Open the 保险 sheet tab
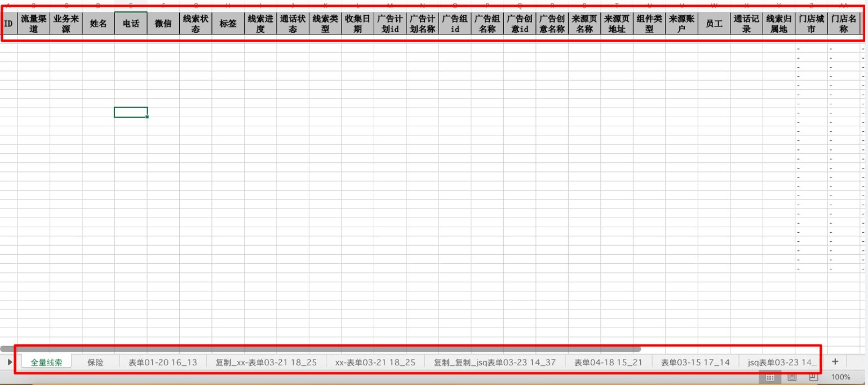This screenshot has height=385, width=868. pyautogui.click(x=95, y=362)
